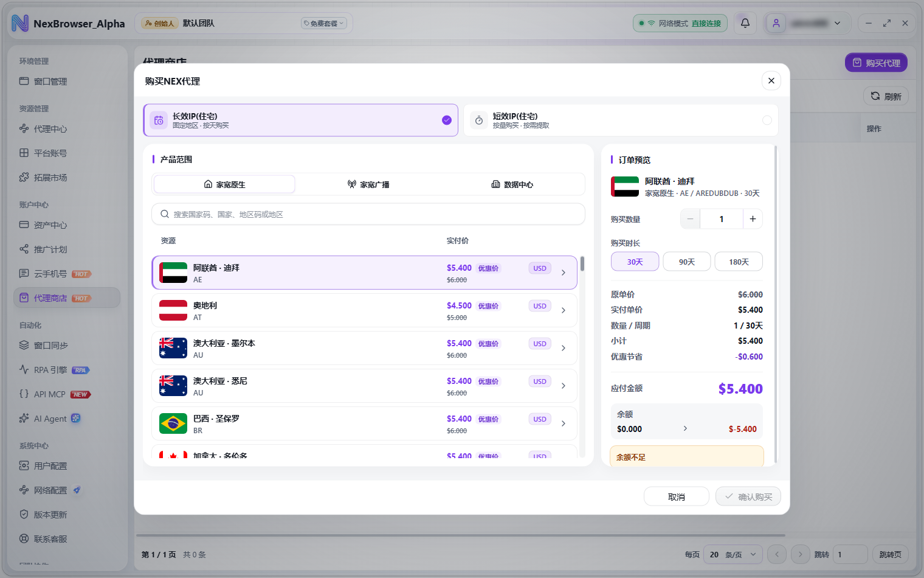Switch to the 家宽广播 tab
The height and width of the screenshot is (578, 924).
(368, 184)
